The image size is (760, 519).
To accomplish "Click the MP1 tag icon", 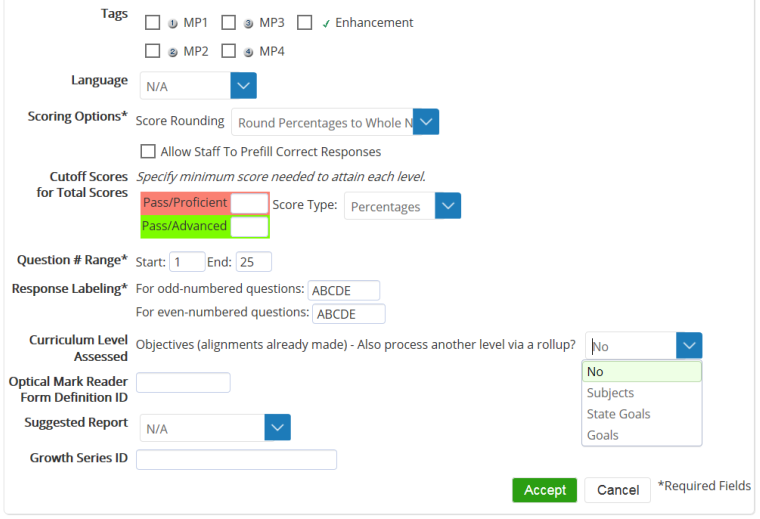I will [173, 23].
